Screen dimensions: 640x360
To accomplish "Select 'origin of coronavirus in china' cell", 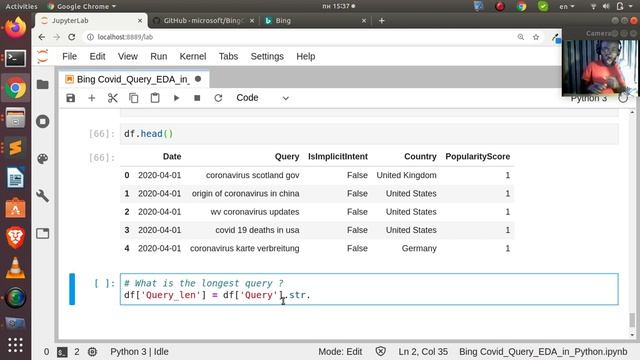I will [x=245, y=193].
